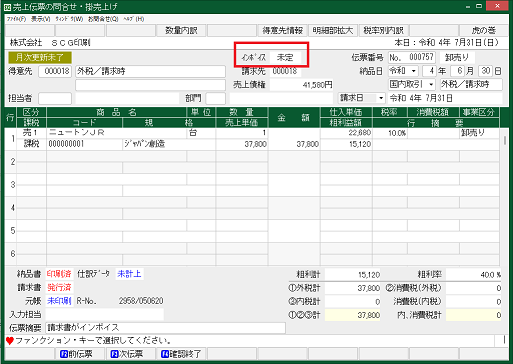513x364 pixels.
Task: Click the 仕訳データ status 未計上
Action: (x=129, y=274)
